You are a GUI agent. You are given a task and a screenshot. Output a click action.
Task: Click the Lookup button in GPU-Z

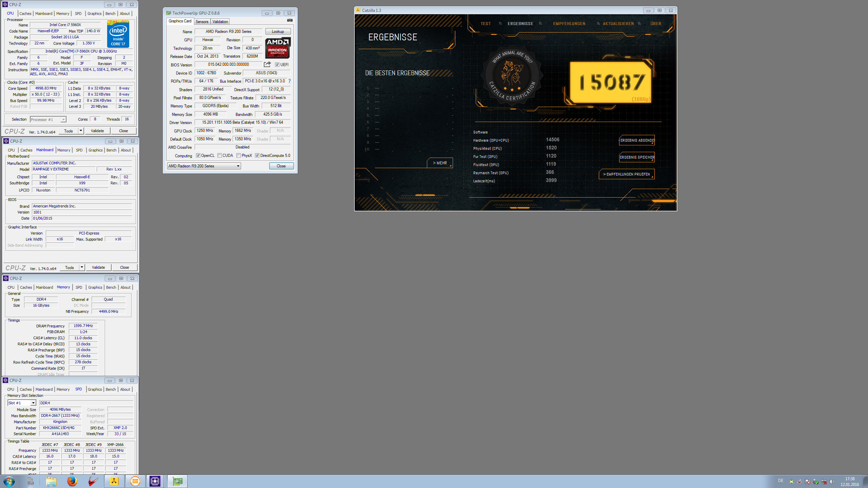tap(278, 32)
